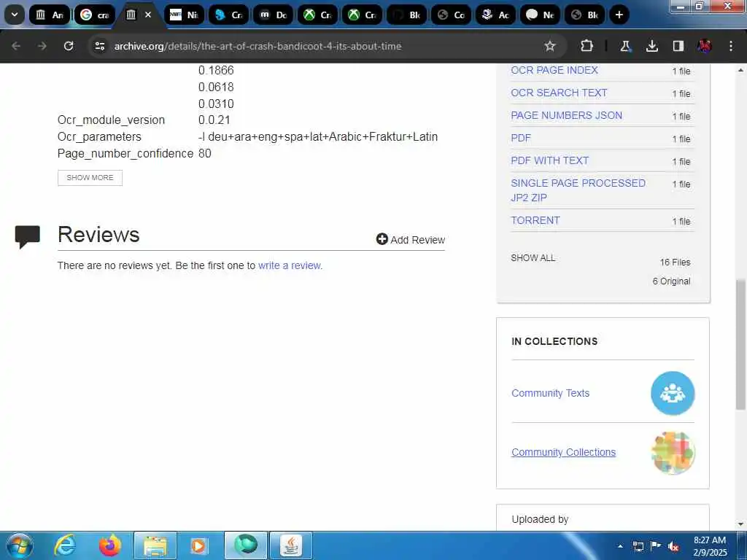Expand metadata with SHOW MORE button
Image resolution: width=747 pixels, height=560 pixels.
point(90,178)
